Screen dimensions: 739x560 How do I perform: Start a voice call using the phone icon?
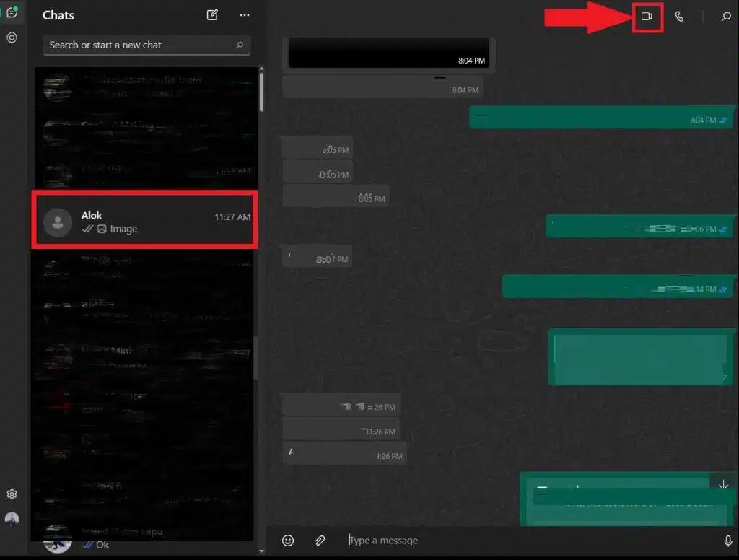click(x=679, y=16)
